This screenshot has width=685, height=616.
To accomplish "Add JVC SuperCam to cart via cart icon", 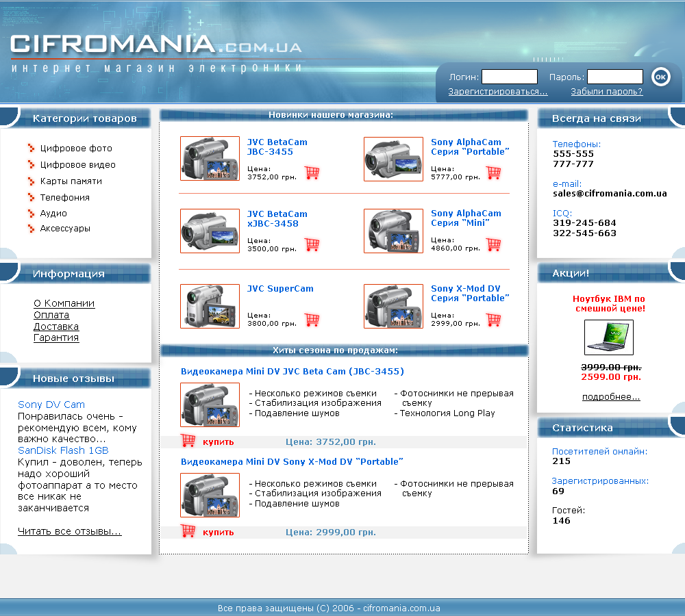I will pyautogui.click(x=312, y=320).
